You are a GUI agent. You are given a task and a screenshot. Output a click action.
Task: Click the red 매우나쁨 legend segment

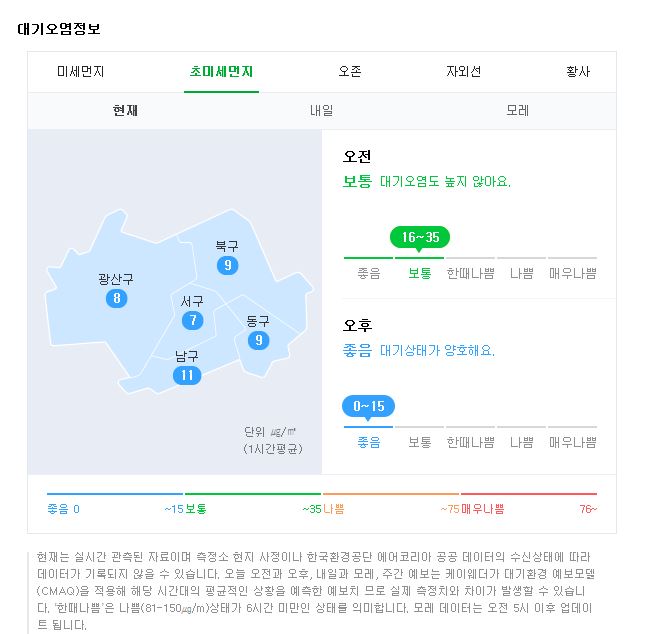pos(529,494)
